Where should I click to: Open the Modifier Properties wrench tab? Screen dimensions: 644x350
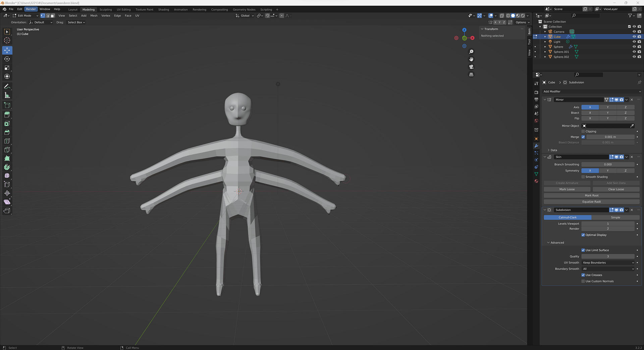(536, 146)
